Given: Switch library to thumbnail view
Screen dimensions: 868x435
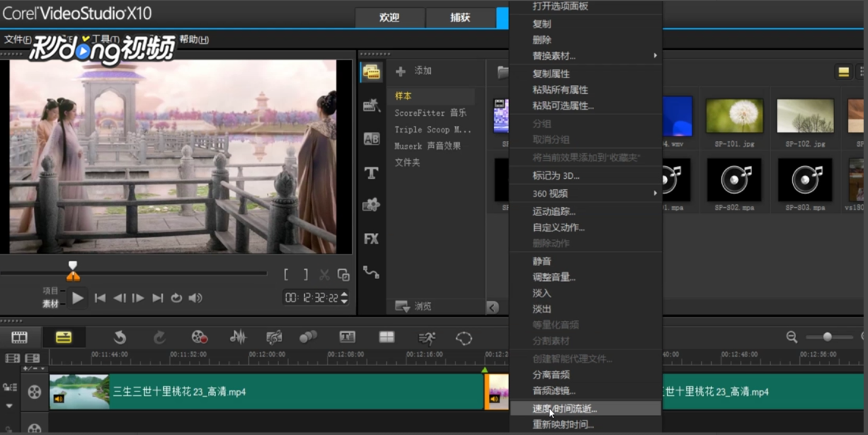Looking at the screenshot, I should [843, 72].
